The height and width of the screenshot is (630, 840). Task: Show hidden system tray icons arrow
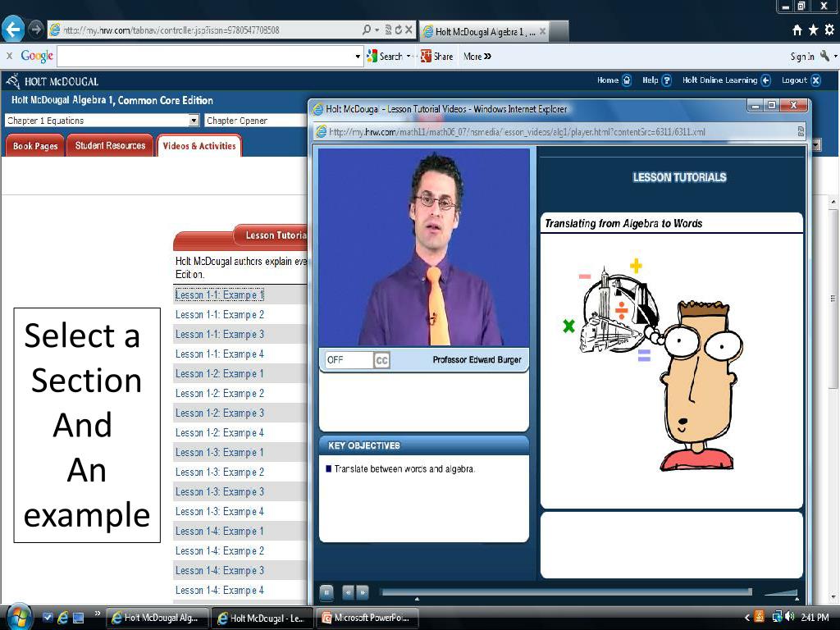point(746,618)
